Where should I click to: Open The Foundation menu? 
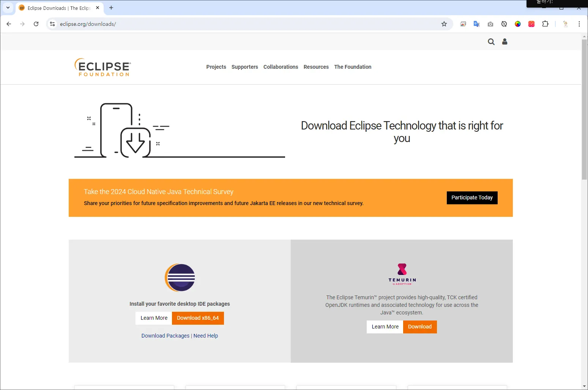(x=353, y=67)
